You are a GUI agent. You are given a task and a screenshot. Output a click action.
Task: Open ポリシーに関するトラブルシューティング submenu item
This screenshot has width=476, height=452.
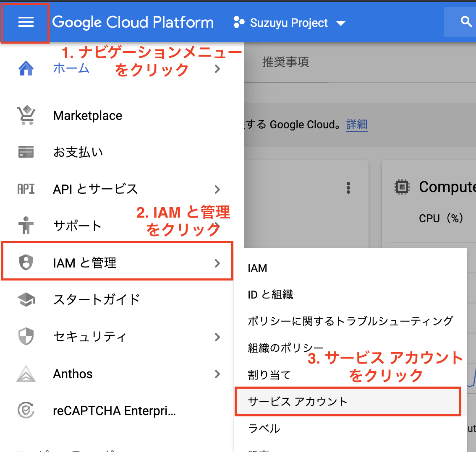coord(350,321)
